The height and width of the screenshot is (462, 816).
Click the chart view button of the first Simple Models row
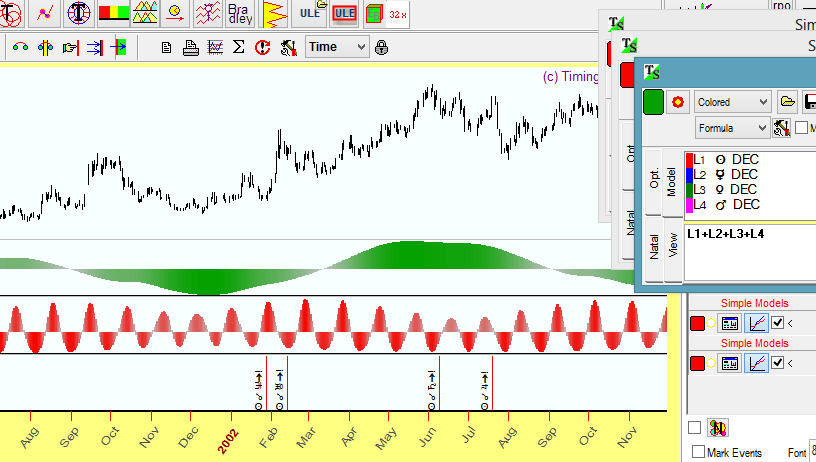click(x=757, y=323)
